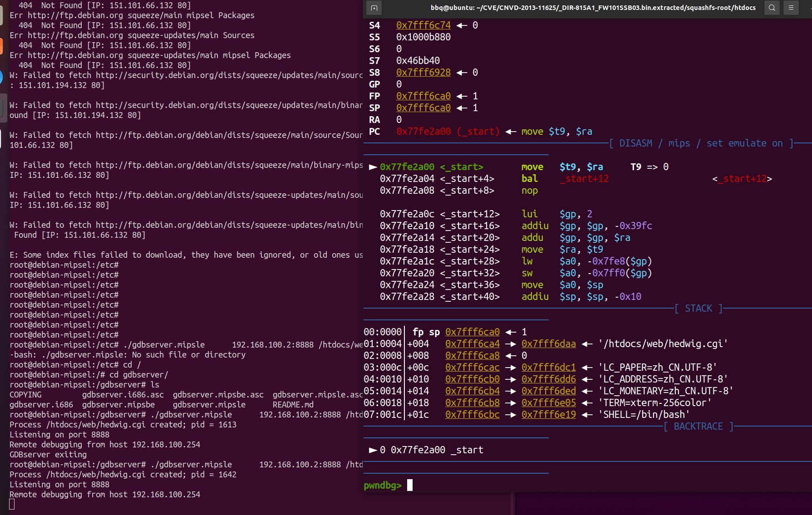Click the SP register address 0x7fff6ca0 in register list
The image size is (812, 515).
coord(423,108)
